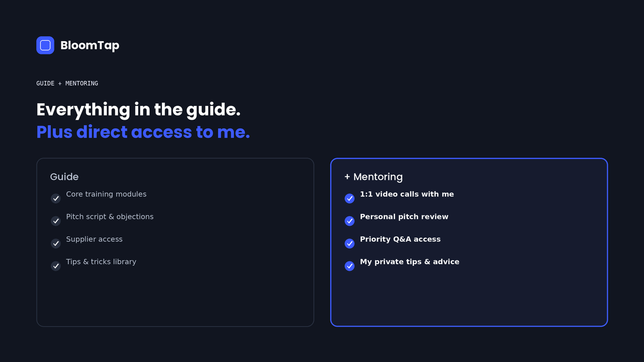The image size is (644, 362).
Task: Click the Supplier access text
Action: coord(94,239)
